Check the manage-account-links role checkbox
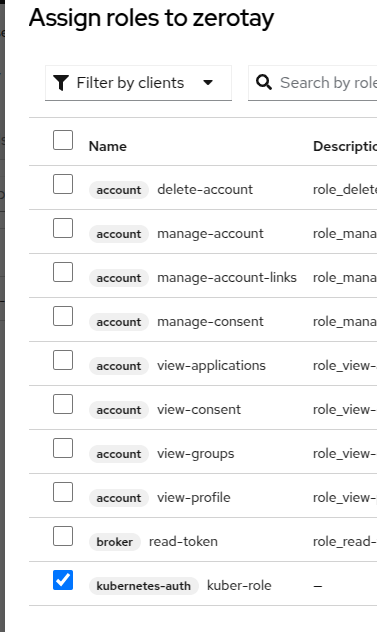 [63, 272]
